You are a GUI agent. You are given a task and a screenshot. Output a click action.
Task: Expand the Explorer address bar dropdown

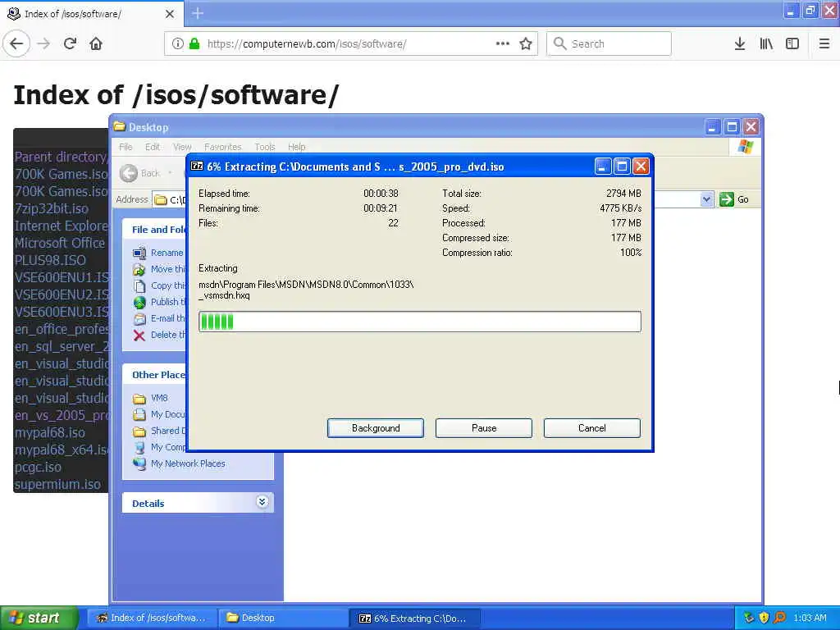tap(706, 199)
